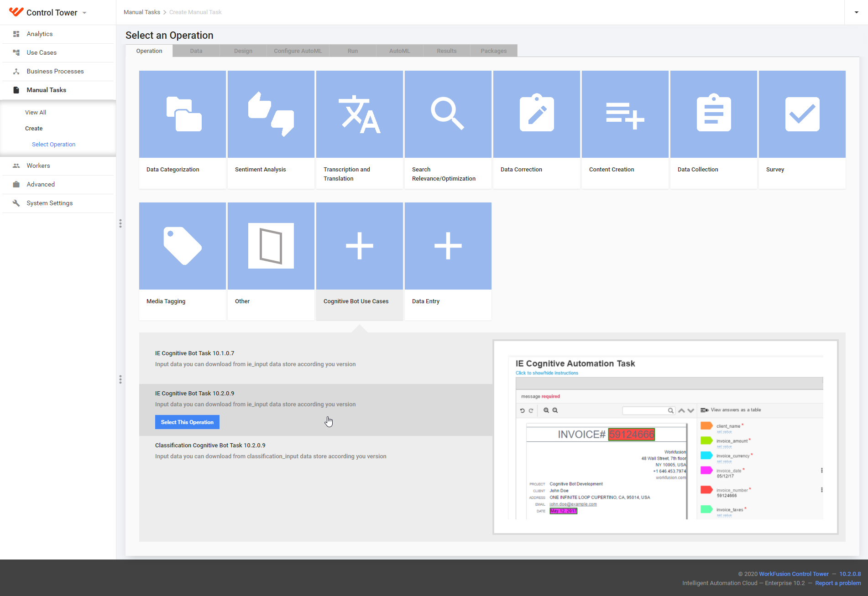This screenshot has height=596, width=868.
Task: Click the Data Categorization label
Action: pyautogui.click(x=173, y=170)
